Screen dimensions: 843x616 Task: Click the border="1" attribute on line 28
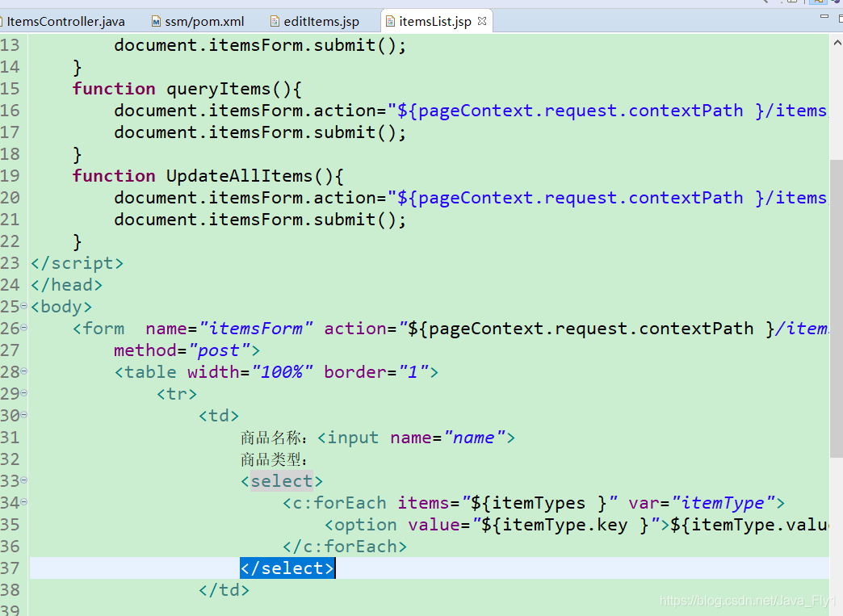[x=376, y=372]
